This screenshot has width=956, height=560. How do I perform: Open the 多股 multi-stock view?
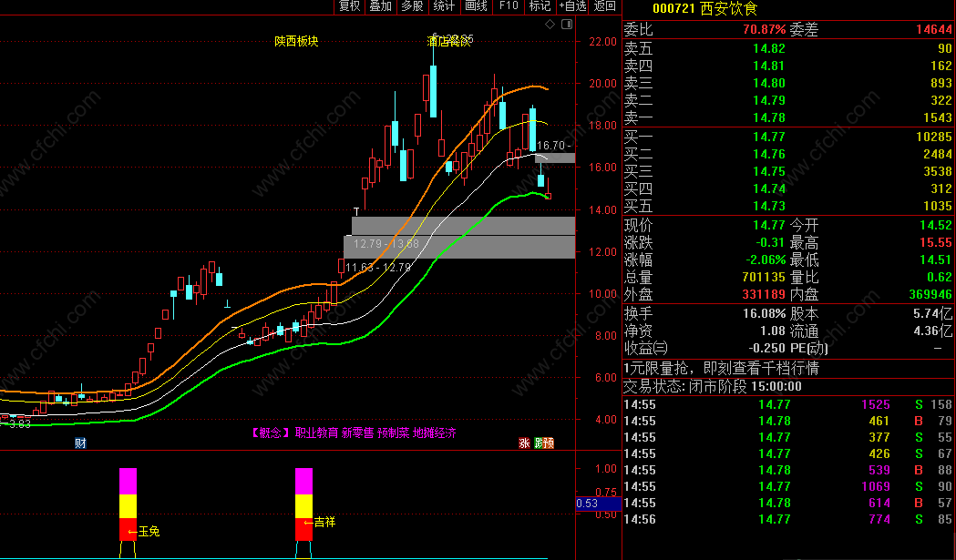click(x=413, y=6)
